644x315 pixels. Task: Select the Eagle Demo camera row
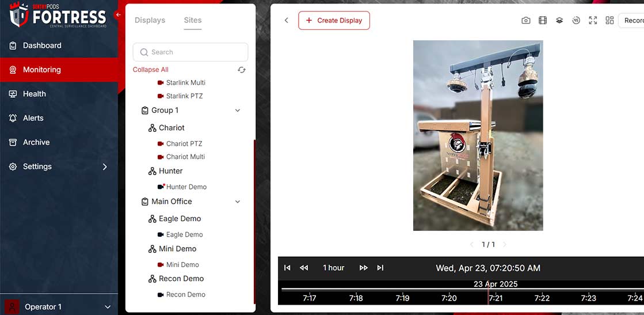click(x=180, y=234)
